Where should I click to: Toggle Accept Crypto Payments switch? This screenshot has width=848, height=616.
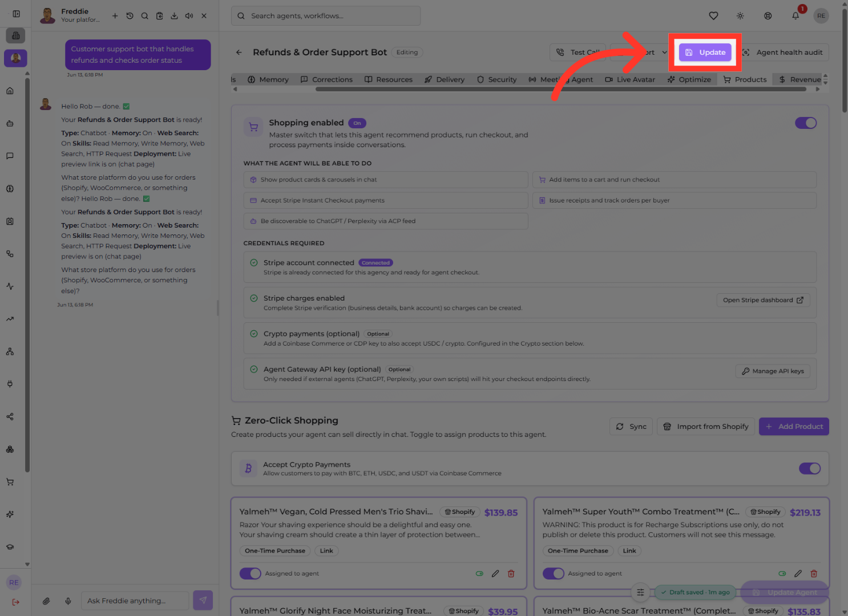(810, 469)
